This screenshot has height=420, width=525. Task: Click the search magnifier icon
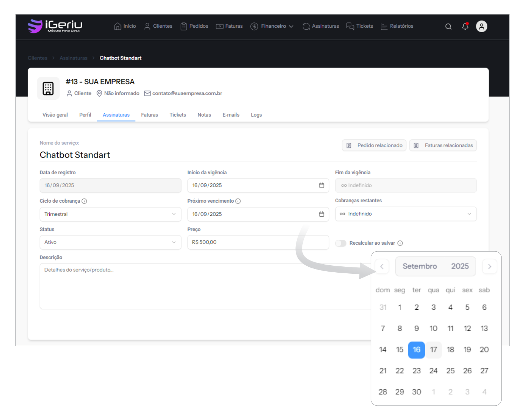click(x=448, y=27)
